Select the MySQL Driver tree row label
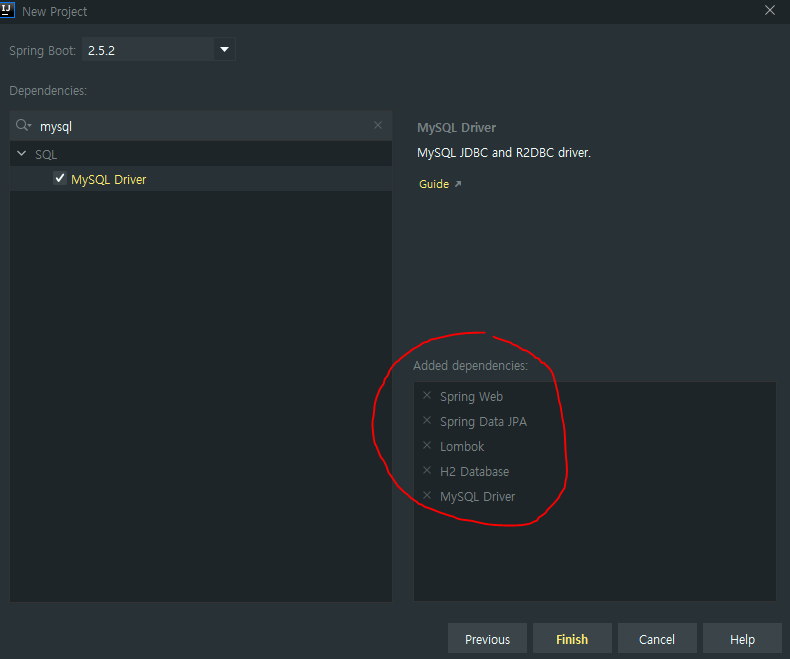 pos(108,179)
